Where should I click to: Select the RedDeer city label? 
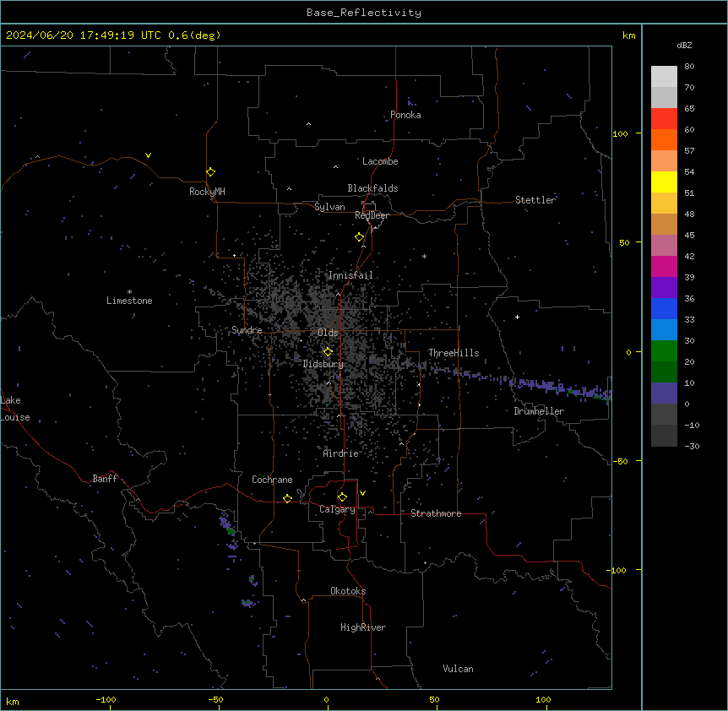tap(372, 215)
